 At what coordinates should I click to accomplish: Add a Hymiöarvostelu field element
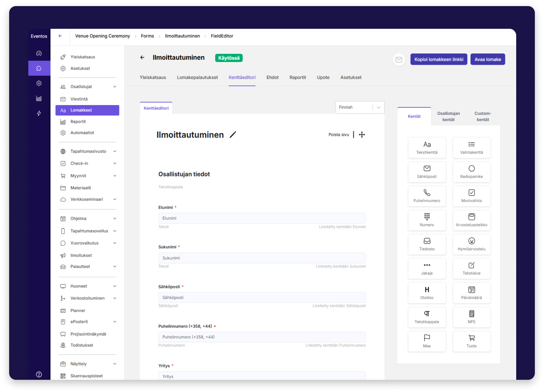[x=471, y=244]
